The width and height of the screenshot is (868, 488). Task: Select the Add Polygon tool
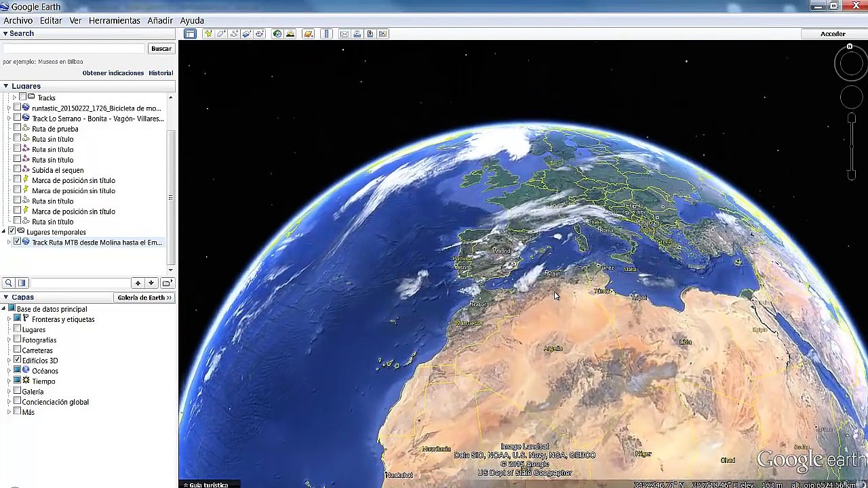221,34
